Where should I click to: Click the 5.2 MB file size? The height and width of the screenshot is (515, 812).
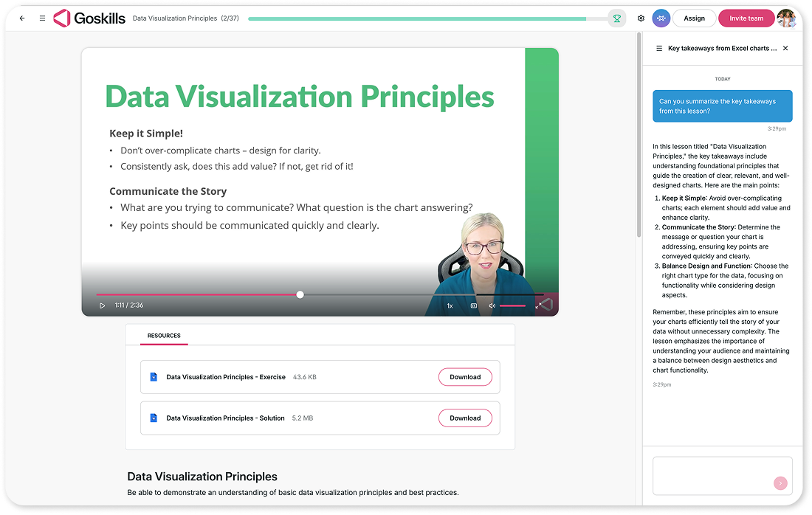[303, 418]
